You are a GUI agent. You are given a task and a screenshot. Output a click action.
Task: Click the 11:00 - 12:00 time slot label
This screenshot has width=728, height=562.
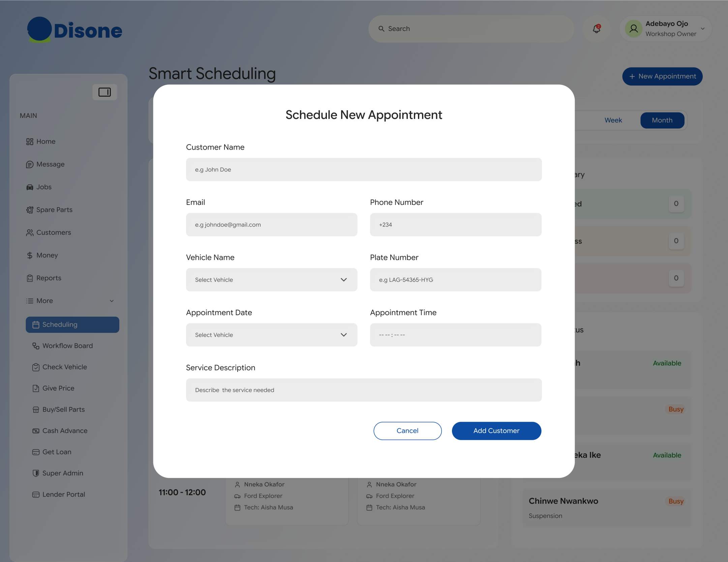point(182,493)
